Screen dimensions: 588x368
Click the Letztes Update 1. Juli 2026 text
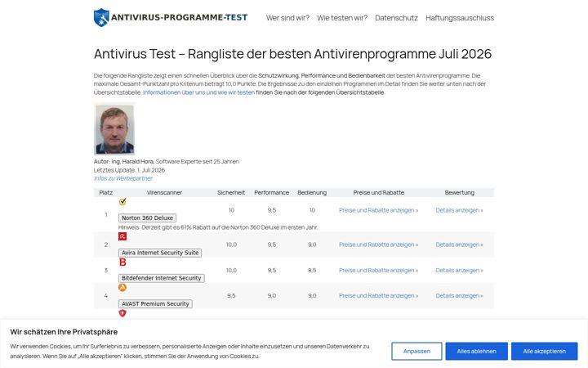(x=129, y=170)
